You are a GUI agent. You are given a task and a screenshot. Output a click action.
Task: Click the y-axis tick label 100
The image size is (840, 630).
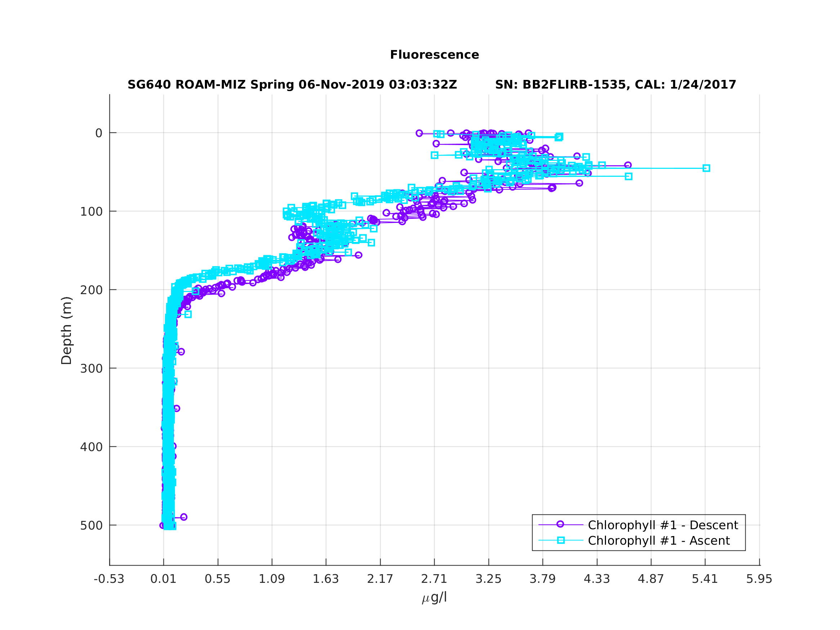click(x=91, y=212)
